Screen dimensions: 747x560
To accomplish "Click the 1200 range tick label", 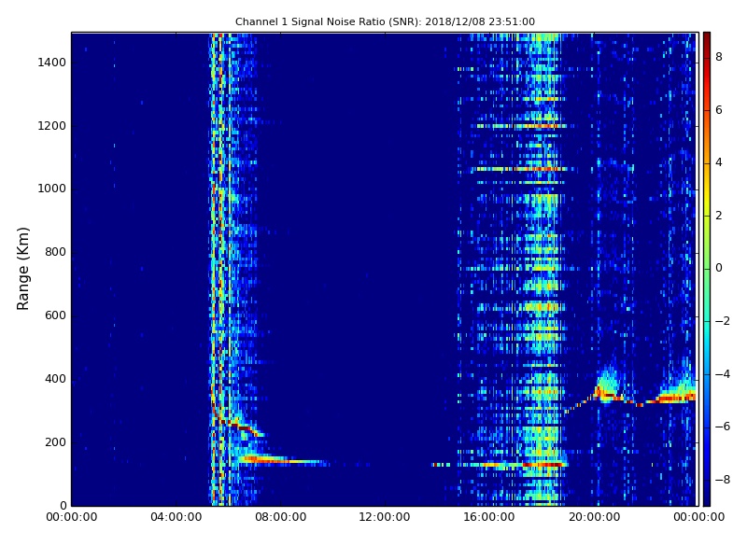I will click(52, 126).
